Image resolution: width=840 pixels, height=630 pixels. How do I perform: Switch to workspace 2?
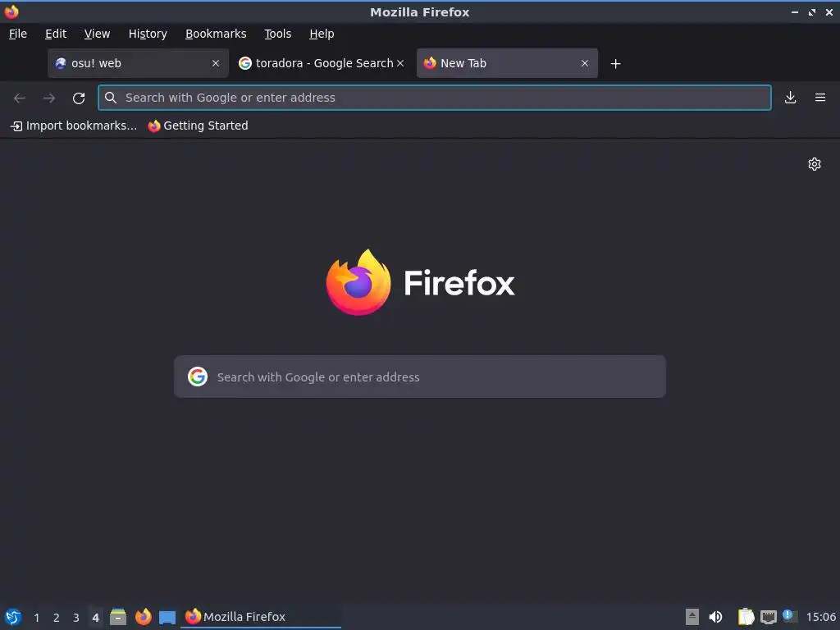coord(57,618)
